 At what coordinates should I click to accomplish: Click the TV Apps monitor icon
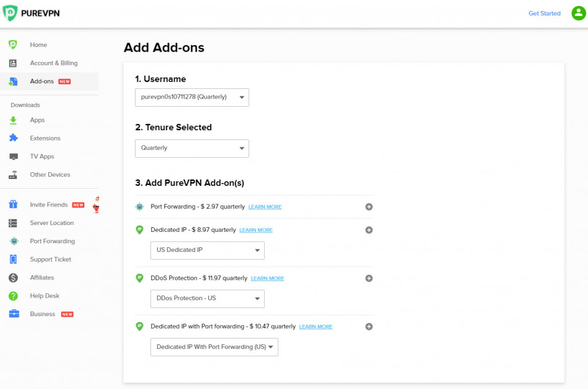[x=14, y=156]
